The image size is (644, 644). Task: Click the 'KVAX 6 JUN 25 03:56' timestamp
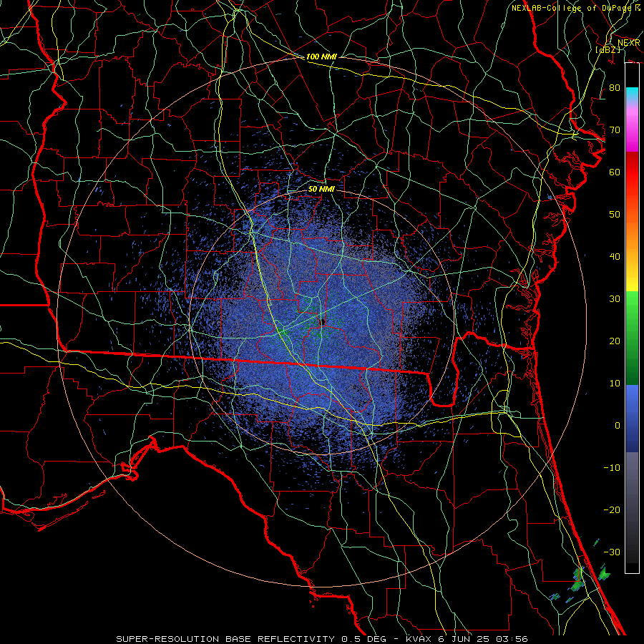click(467, 639)
